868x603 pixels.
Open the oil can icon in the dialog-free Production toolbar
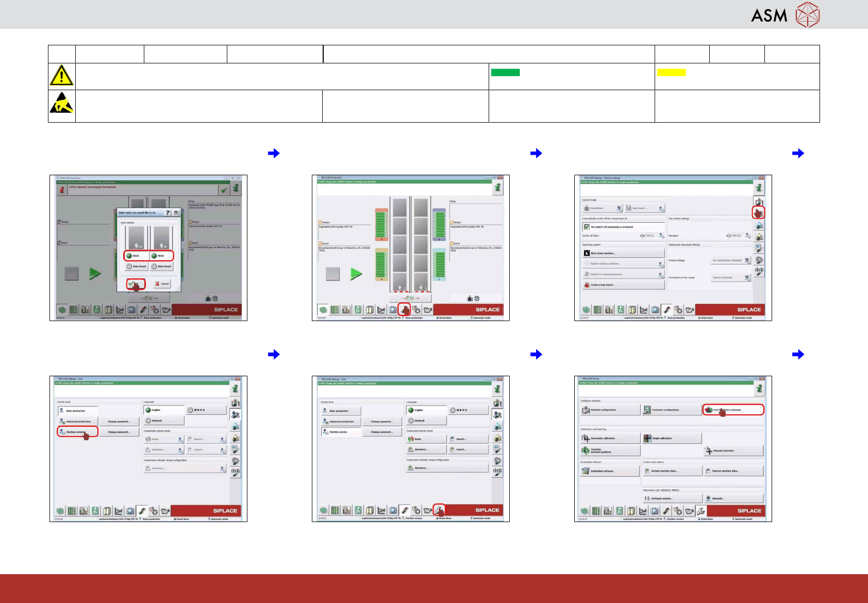coord(428,310)
